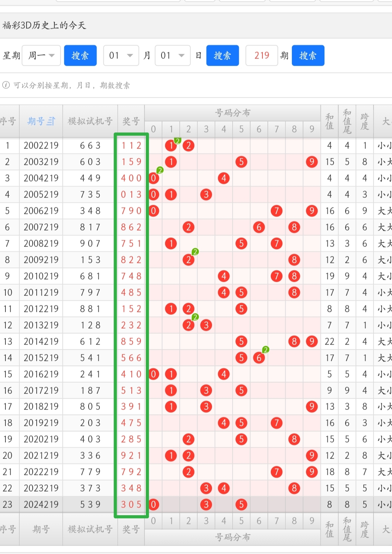Click red ball 3 in row 2013219
Image resolution: width=392 pixels, height=554 pixels.
pyautogui.click(x=206, y=325)
